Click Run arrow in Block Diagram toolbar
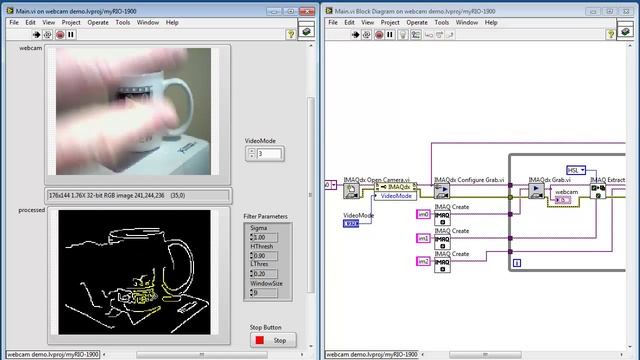This screenshot has width=640, height=360. point(356,35)
